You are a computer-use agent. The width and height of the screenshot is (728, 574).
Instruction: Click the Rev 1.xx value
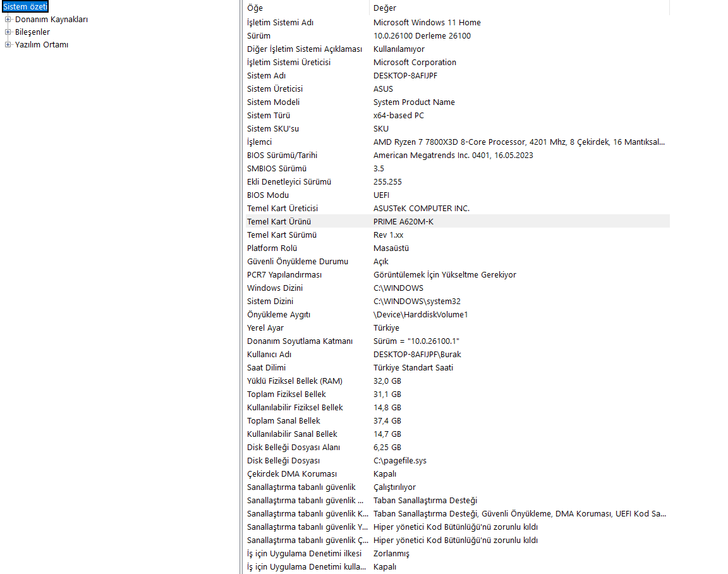tap(388, 235)
